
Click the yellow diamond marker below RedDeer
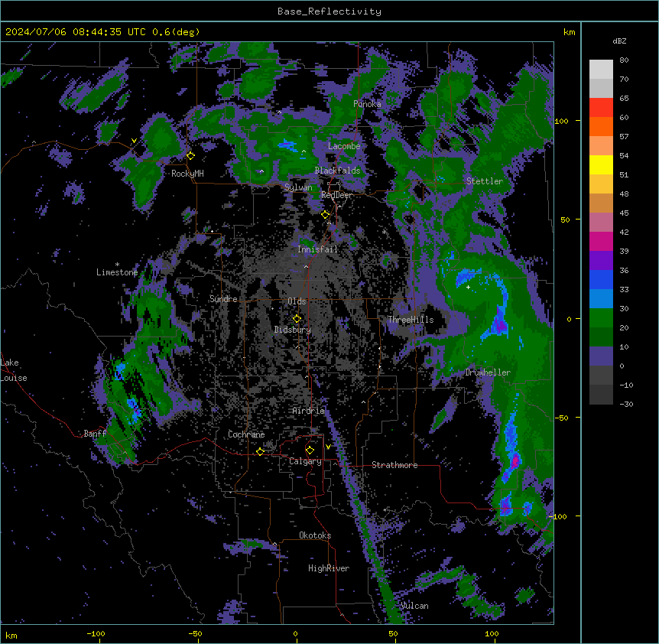[x=326, y=215]
